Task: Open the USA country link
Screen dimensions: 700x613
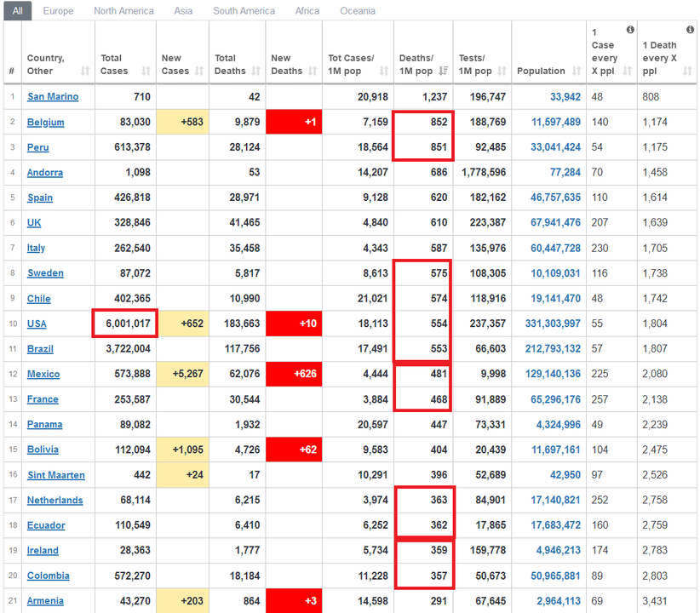Action: [x=37, y=324]
